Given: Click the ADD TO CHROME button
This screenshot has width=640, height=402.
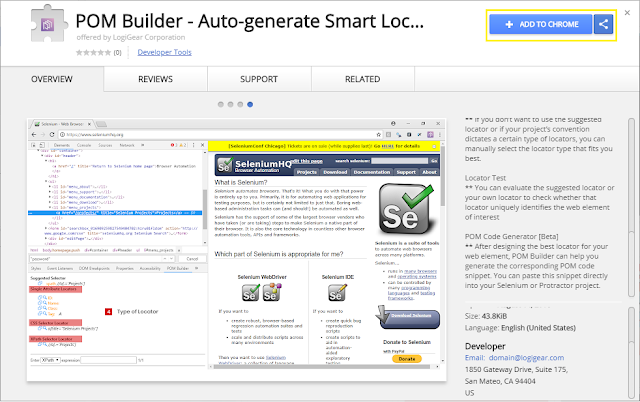Looking at the screenshot, I should [541, 24].
